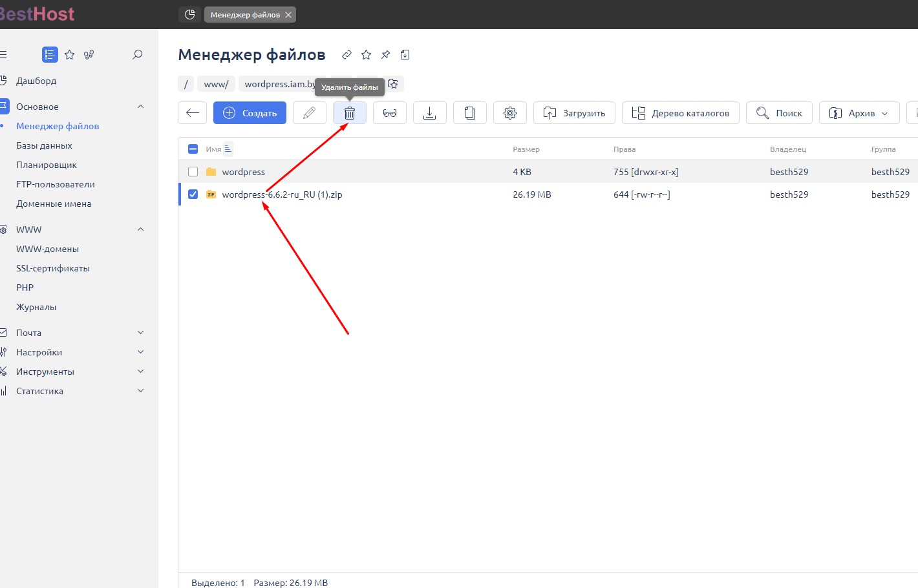
Task: Click the glasses view icon
Action: [x=390, y=113]
